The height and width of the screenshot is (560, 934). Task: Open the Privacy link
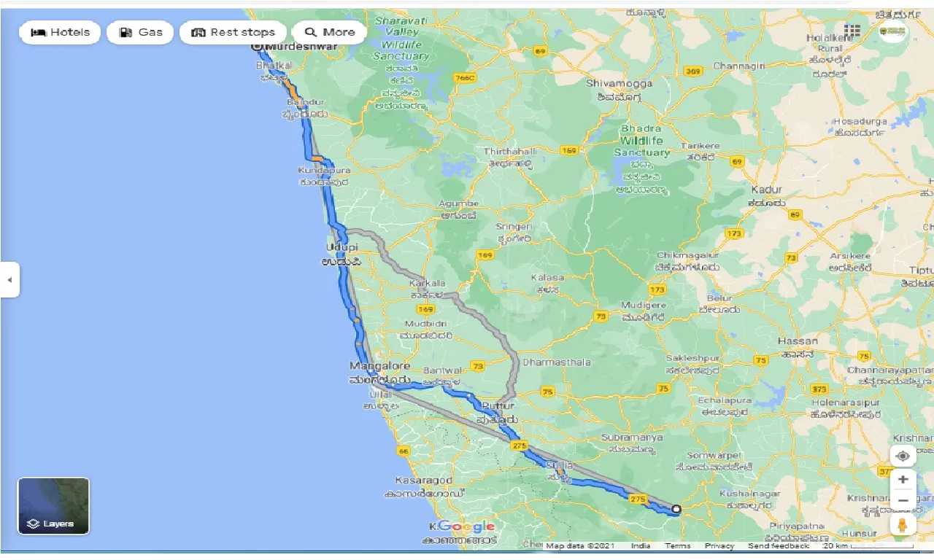(719, 545)
